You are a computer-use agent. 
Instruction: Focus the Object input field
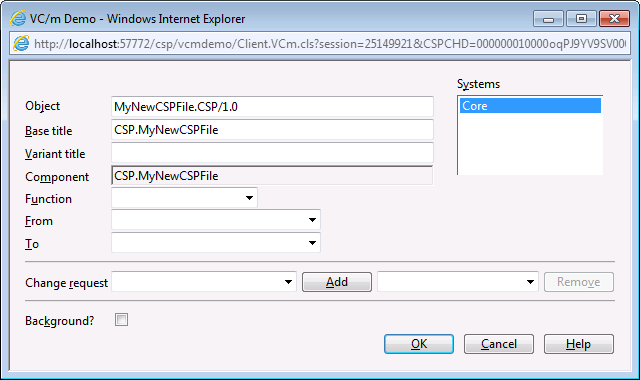[x=272, y=107]
